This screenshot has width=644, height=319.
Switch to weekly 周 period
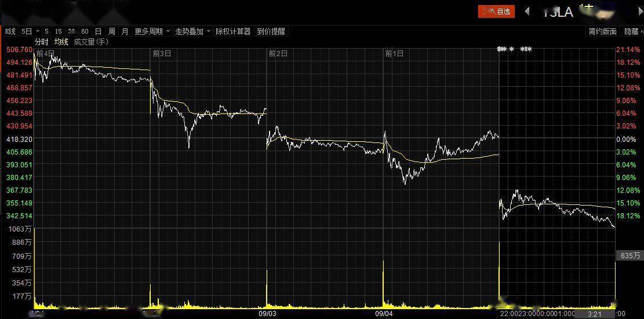111,31
